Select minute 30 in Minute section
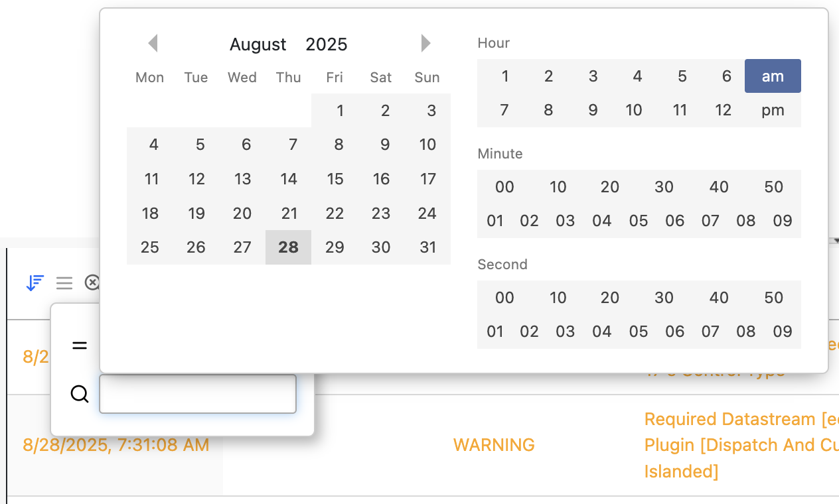This screenshot has width=839, height=504. [664, 187]
